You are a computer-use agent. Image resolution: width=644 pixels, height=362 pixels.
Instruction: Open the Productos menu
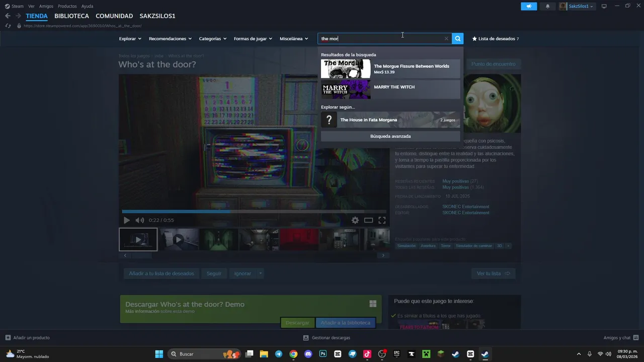67,6
